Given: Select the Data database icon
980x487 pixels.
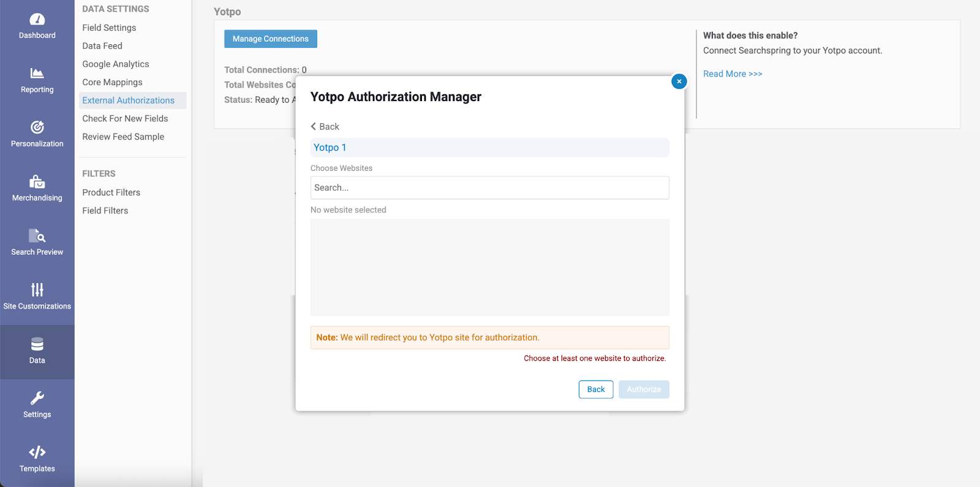Looking at the screenshot, I should click(37, 344).
